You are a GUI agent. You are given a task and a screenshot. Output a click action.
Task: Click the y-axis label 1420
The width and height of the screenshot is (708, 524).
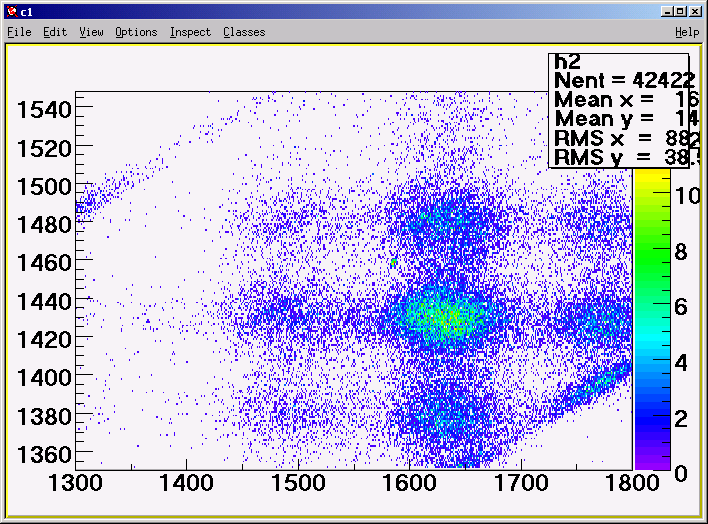point(44,339)
